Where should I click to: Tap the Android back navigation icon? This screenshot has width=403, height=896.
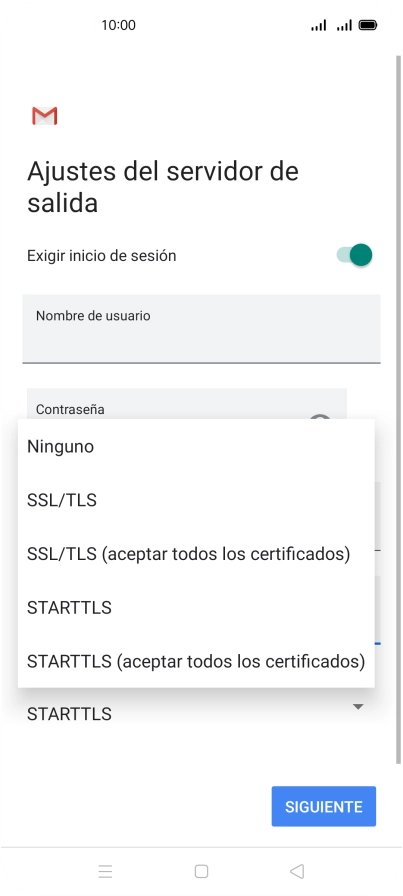pyautogui.click(x=297, y=871)
